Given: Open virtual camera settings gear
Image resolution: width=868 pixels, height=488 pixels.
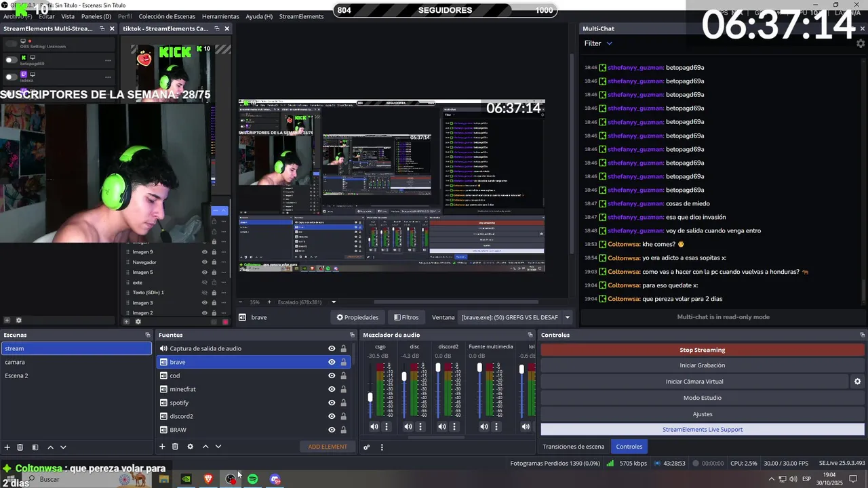Looking at the screenshot, I should coord(857,382).
